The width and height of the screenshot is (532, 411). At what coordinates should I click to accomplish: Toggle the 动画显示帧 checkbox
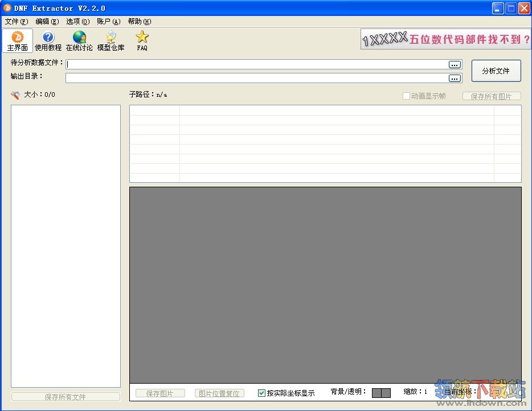coord(406,96)
